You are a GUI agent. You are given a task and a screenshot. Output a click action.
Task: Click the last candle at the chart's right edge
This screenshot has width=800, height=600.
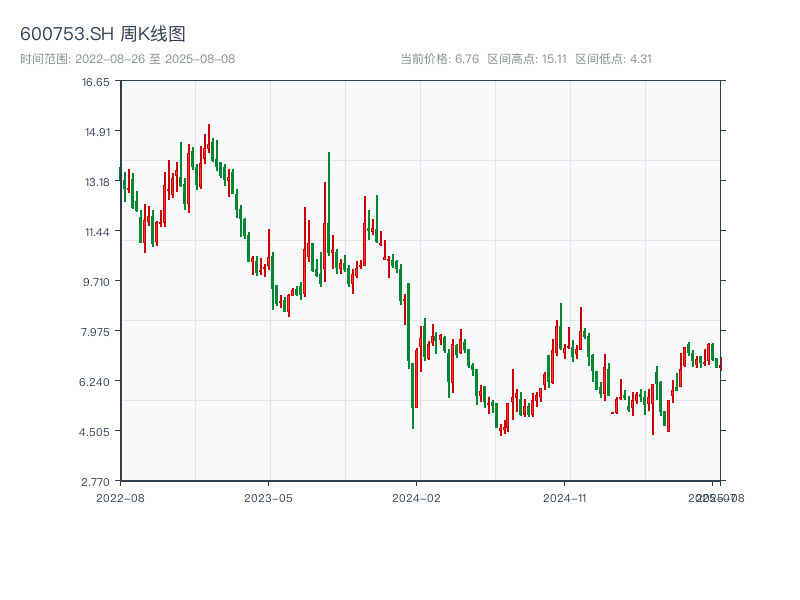(x=721, y=364)
